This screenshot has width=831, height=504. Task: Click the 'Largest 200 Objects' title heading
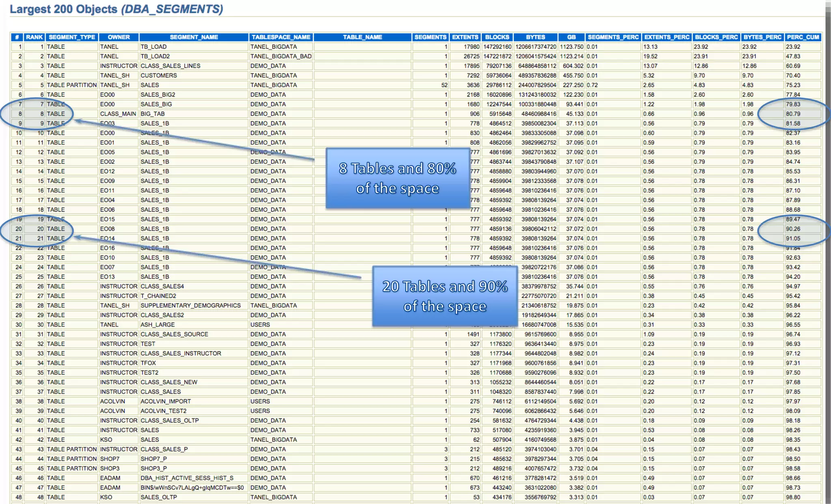(x=116, y=9)
